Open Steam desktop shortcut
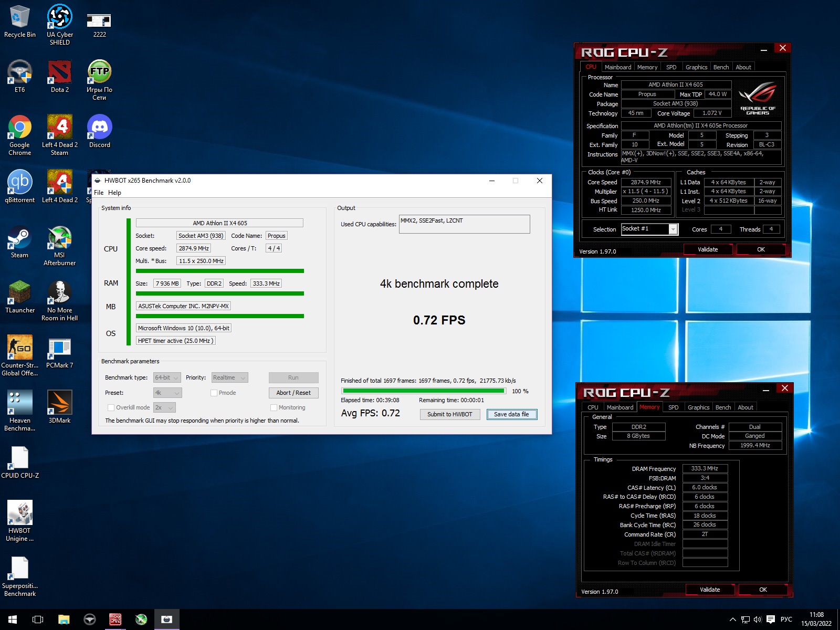This screenshot has width=840, height=630. [20, 241]
